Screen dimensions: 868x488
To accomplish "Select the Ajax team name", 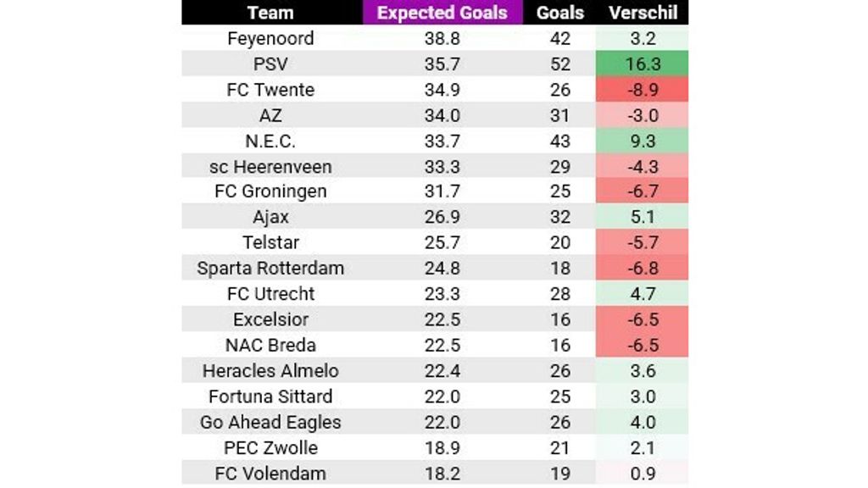I will (x=270, y=217).
